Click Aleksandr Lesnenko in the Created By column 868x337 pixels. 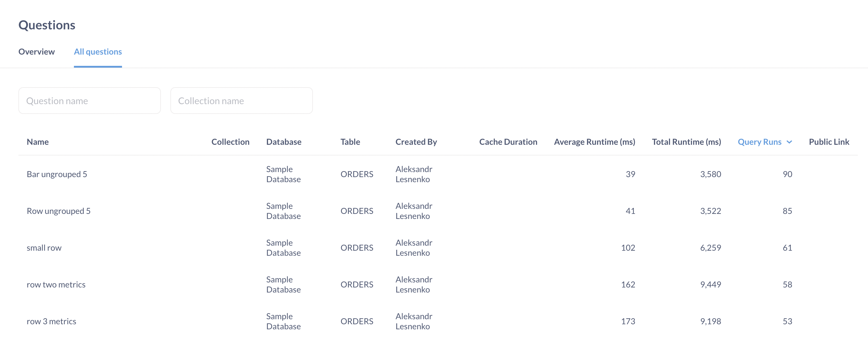[x=414, y=174]
